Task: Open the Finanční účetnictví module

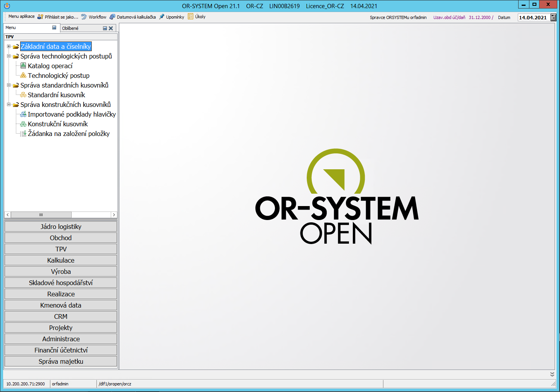Action: 61,350
